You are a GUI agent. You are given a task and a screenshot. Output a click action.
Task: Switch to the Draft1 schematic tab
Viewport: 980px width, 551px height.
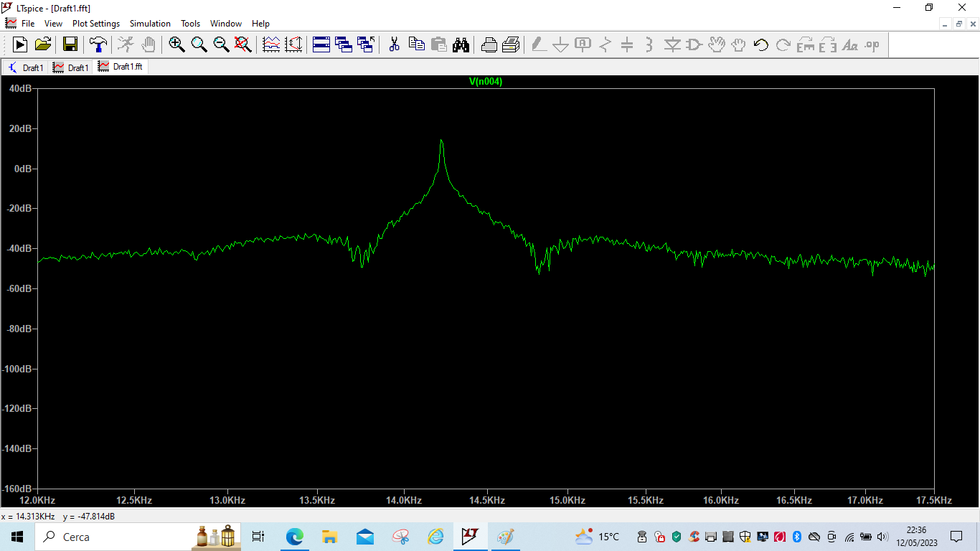click(26, 67)
